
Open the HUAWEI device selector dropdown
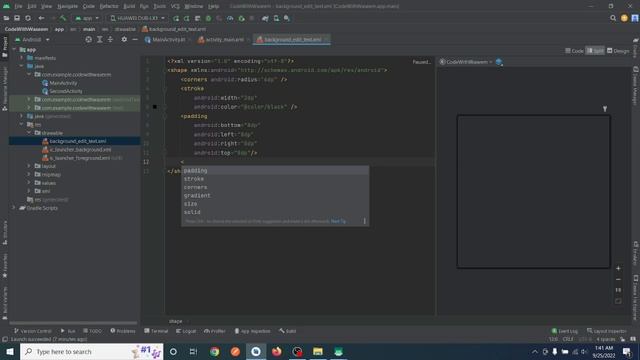138,18
